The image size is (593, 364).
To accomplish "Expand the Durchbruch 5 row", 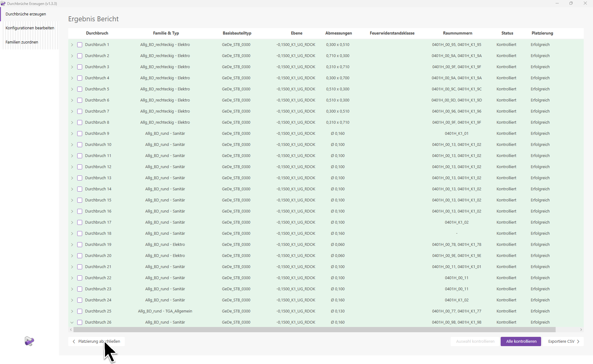I will pos(72,89).
